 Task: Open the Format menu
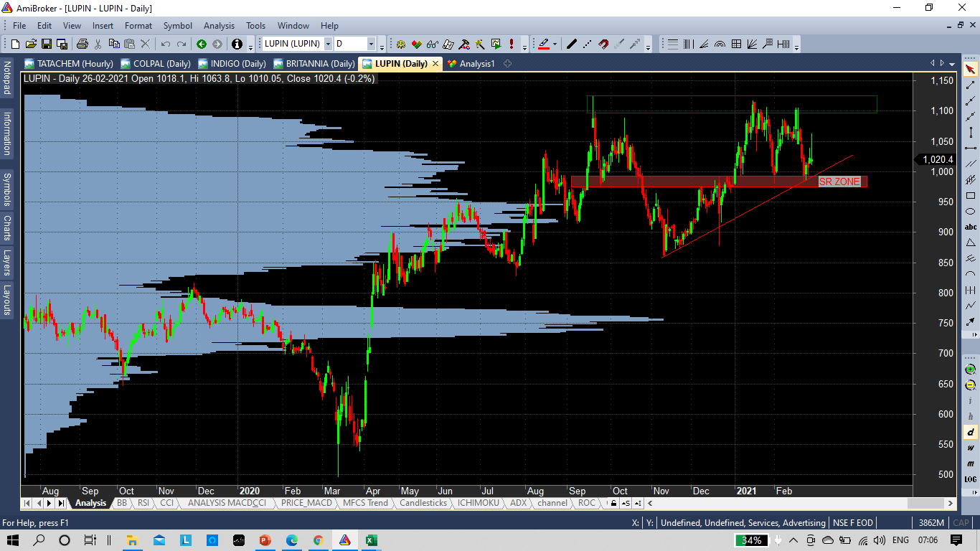(x=138, y=26)
